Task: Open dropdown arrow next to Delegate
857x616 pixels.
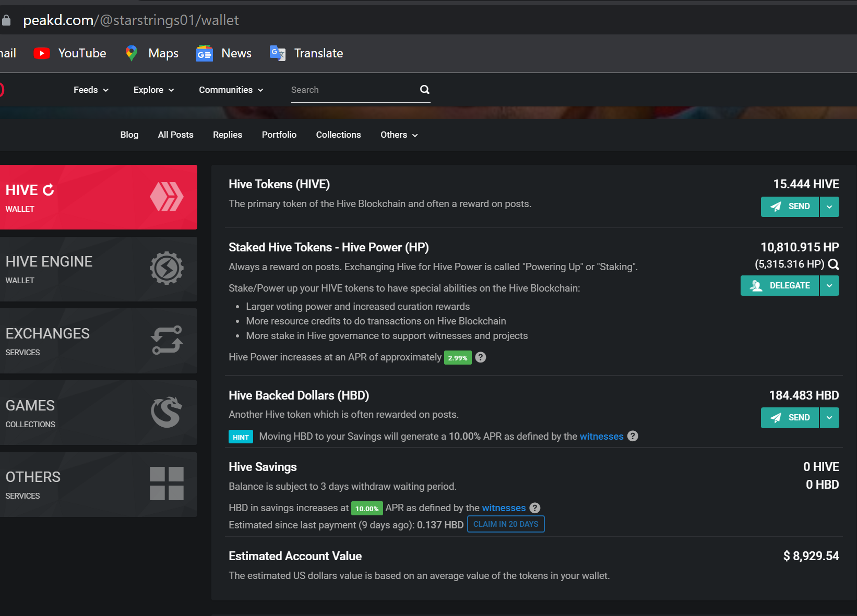Action: point(829,285)
